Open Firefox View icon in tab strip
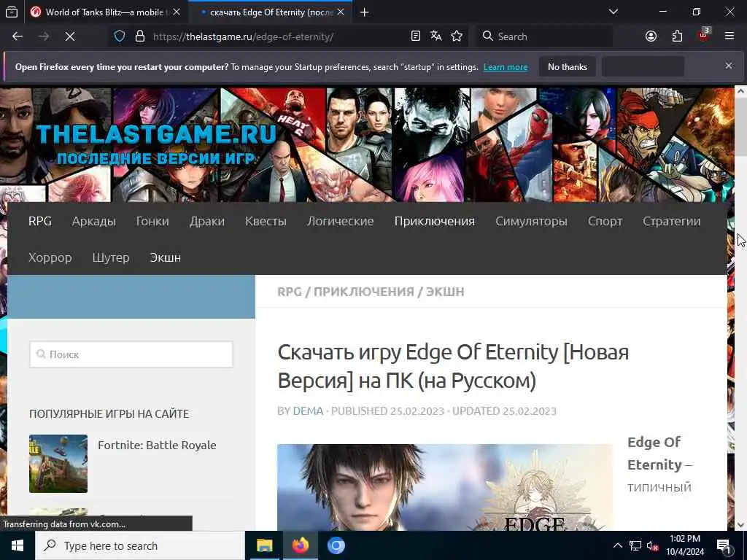The image size is (747, 560). point(12,12)
